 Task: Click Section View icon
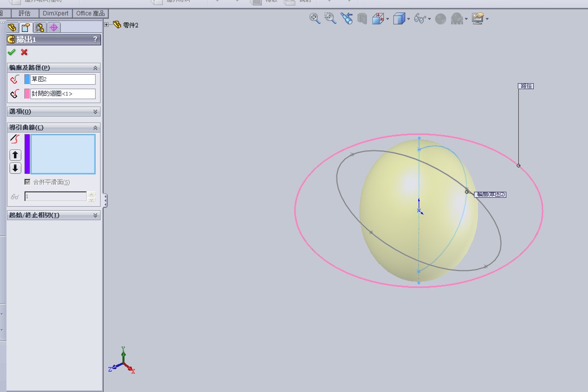tap(362, 18)
